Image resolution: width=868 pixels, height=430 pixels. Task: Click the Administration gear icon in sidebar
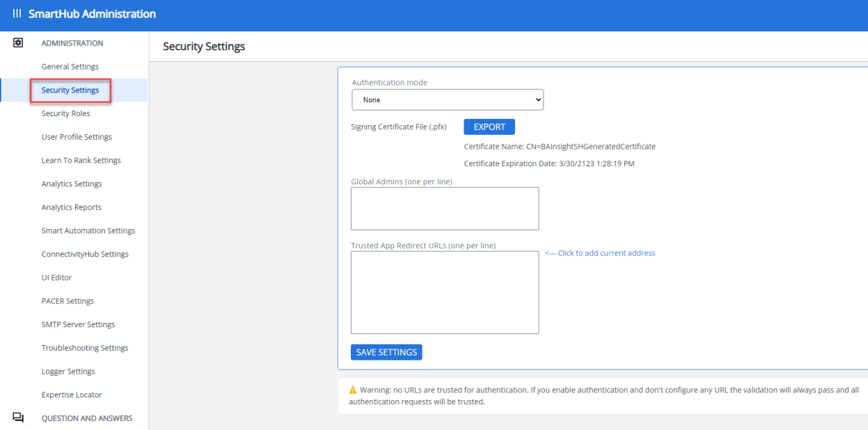tap(18, 43)
